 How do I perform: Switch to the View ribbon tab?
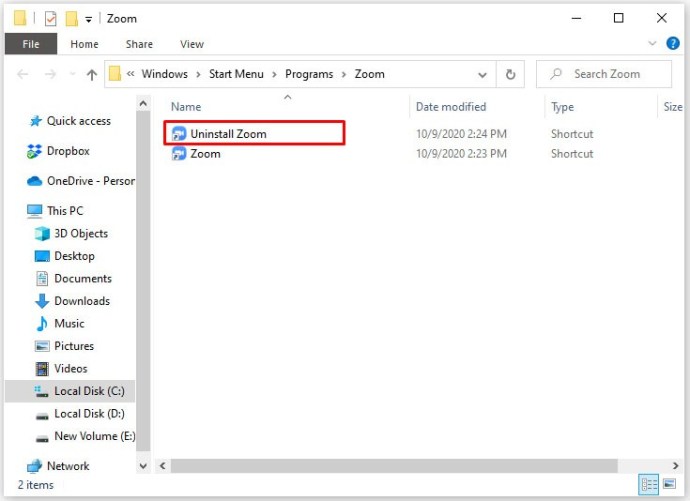pos(192,44)
